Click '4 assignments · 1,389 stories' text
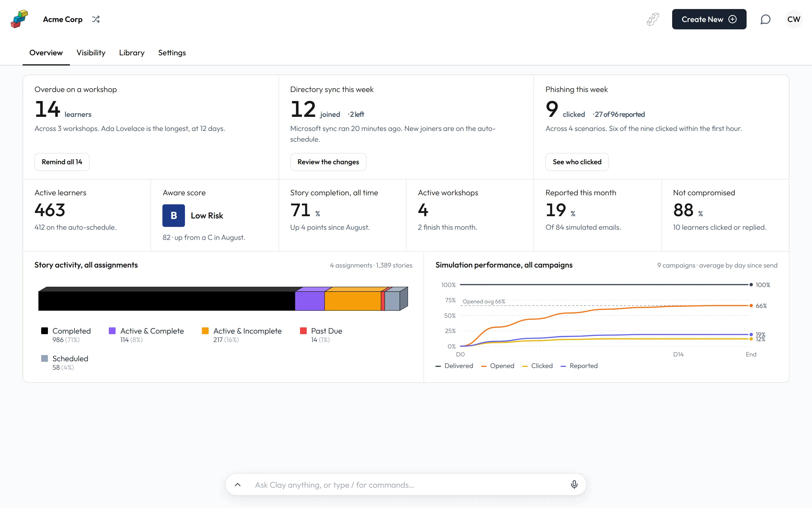Viewport: 812px width, 508px height. click(371, 265)
